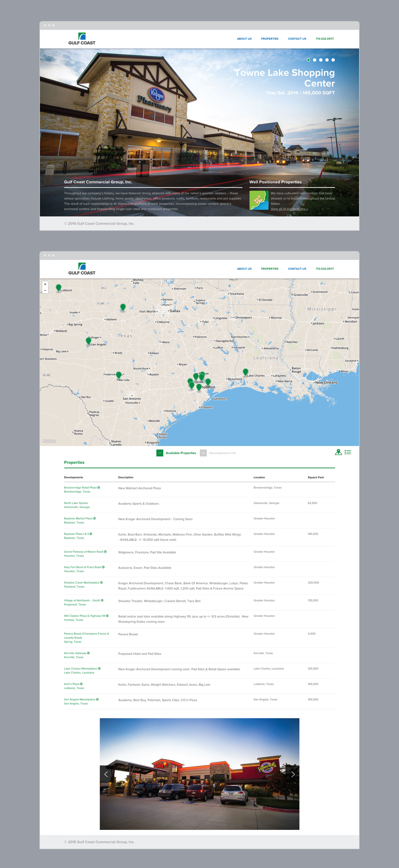Switch to list view with the list icon
The image size is (399, 868).
(348, 452)
